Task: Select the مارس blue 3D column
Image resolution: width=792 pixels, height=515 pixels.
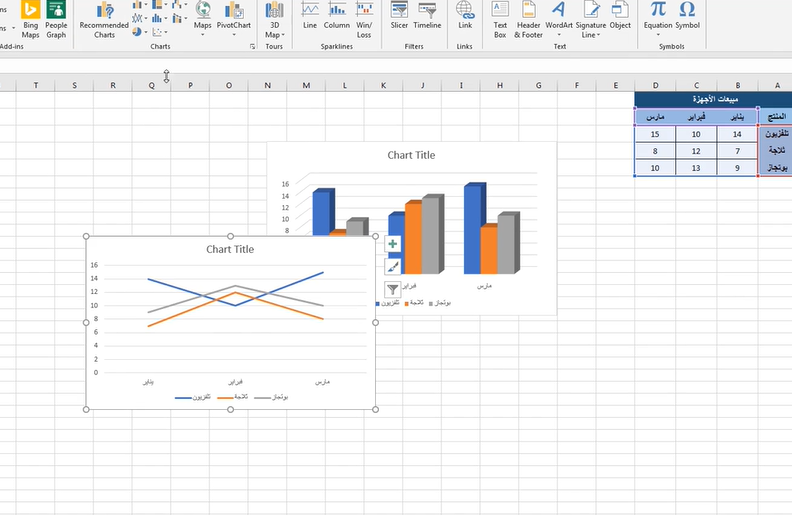Action: pos(473,230)
